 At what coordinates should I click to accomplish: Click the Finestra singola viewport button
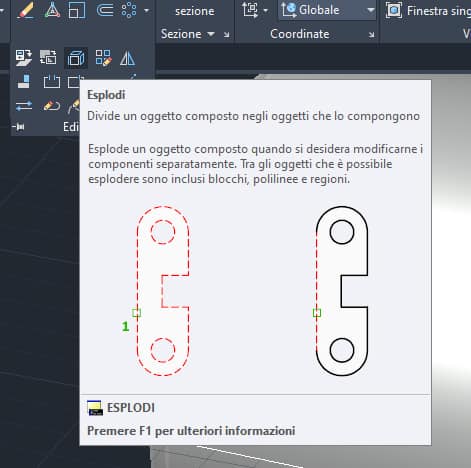428,11
